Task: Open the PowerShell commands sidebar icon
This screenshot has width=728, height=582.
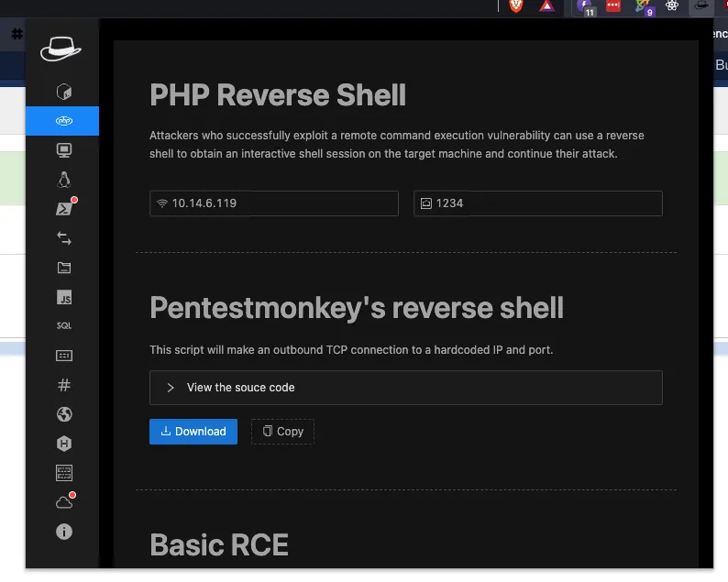Action: (x=63, y=209)
